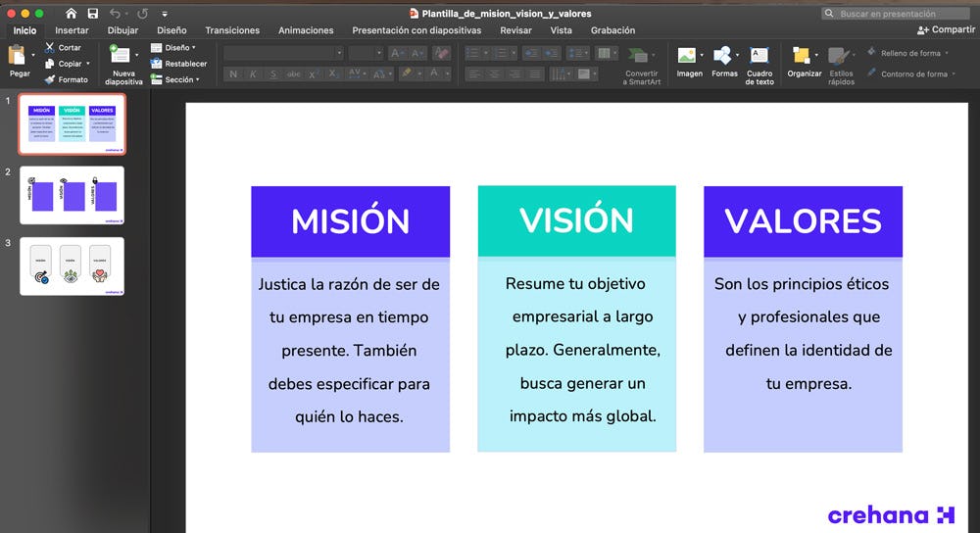Viewport: 980px width, 533px height.
Task: Open Estilos rápidos gallery
Action: pos(841,65)
